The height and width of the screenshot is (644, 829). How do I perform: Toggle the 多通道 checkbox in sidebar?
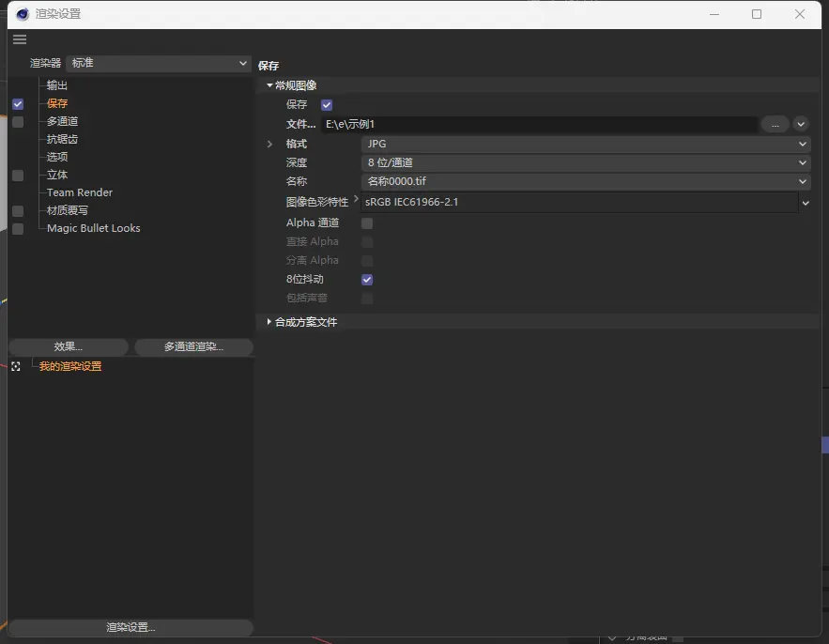[x=18, y=122]
